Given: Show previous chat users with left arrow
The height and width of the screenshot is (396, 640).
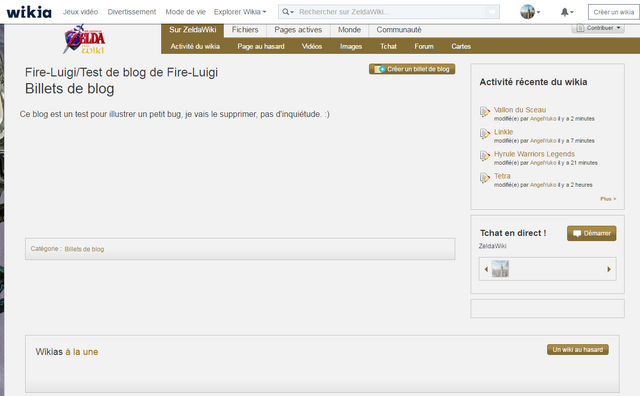Looking at the screenshot, I should pyautogui.click(x=486, y=269).
